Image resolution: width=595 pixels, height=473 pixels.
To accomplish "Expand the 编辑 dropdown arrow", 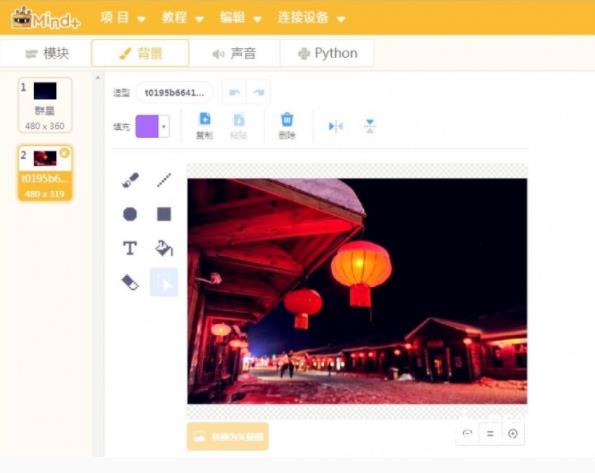I will pyautogui.click(x=257, y=19).
